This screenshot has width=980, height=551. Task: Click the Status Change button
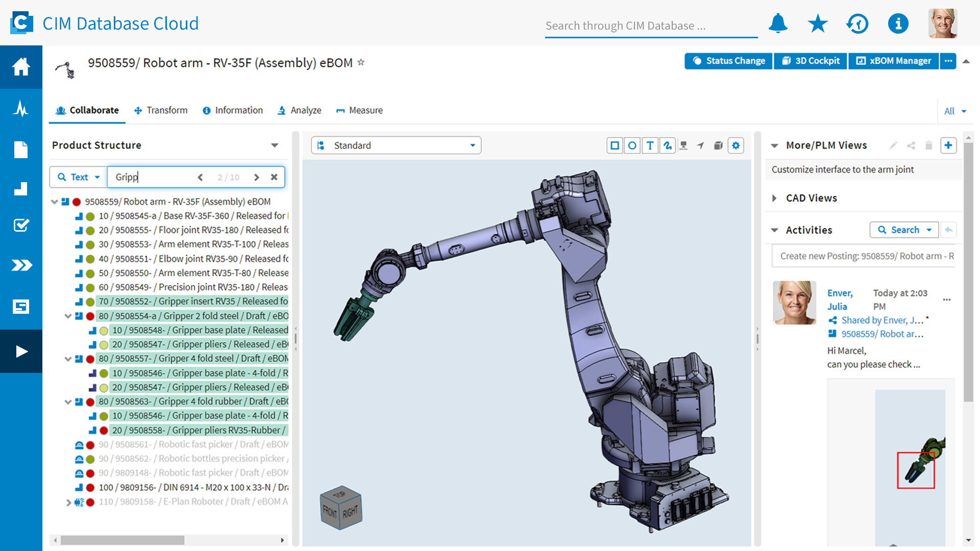tap(728, 61)
